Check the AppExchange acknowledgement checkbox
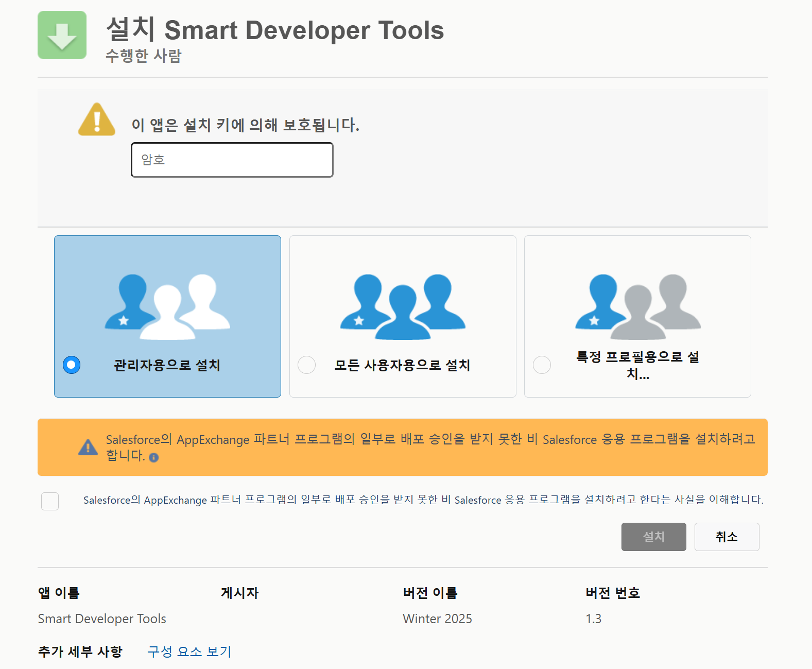812x669 pixels. click(50, 501)
